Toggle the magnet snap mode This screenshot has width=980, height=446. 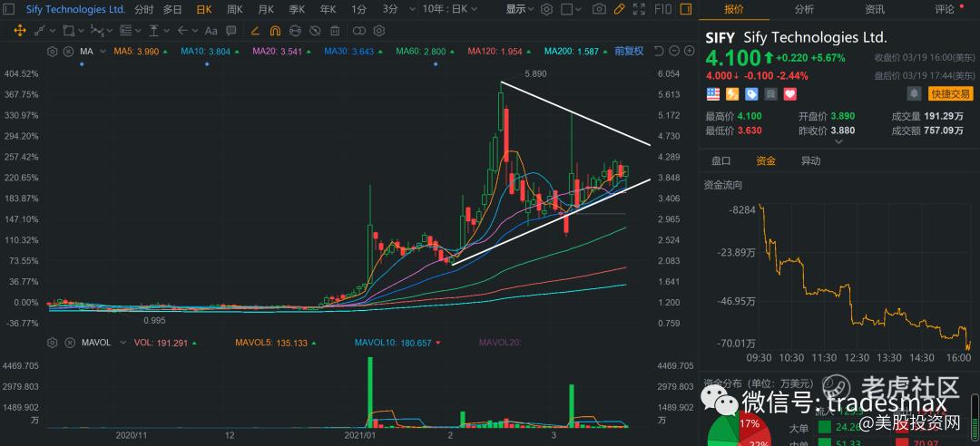275,31
